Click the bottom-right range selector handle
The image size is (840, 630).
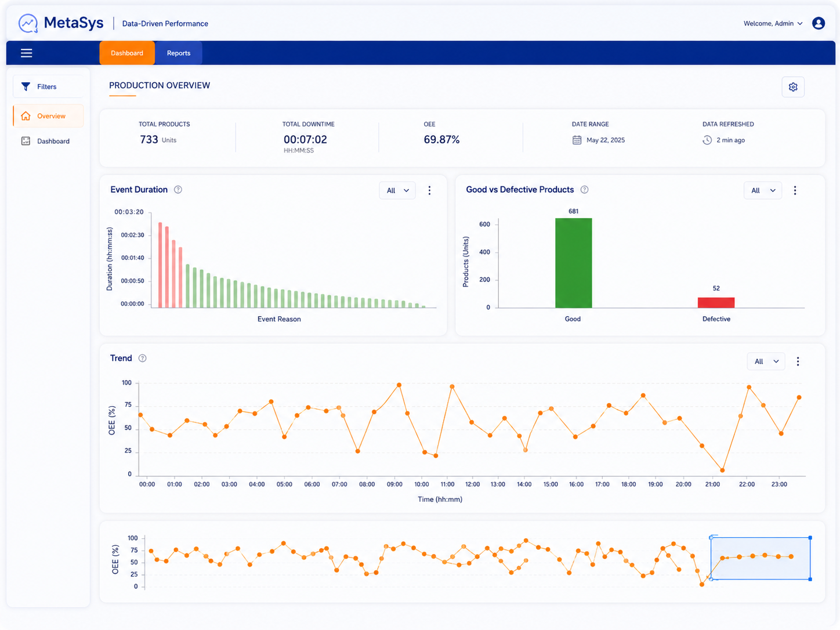(810, 579)
